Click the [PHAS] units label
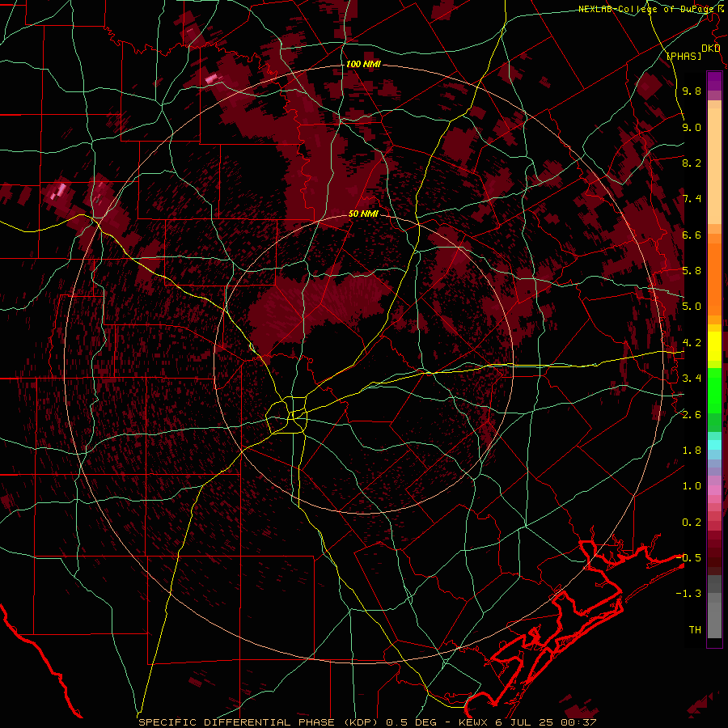The image size is (728, 728). 684,57
